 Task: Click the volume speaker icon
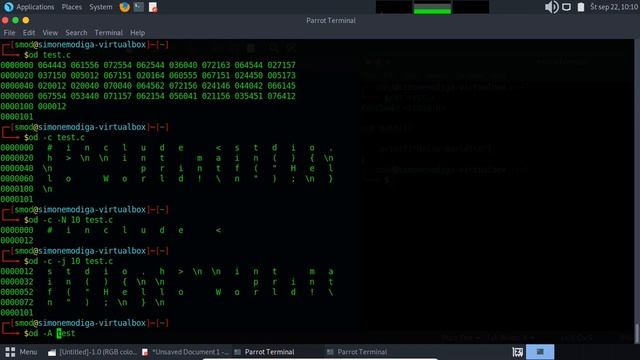point(551,7)
